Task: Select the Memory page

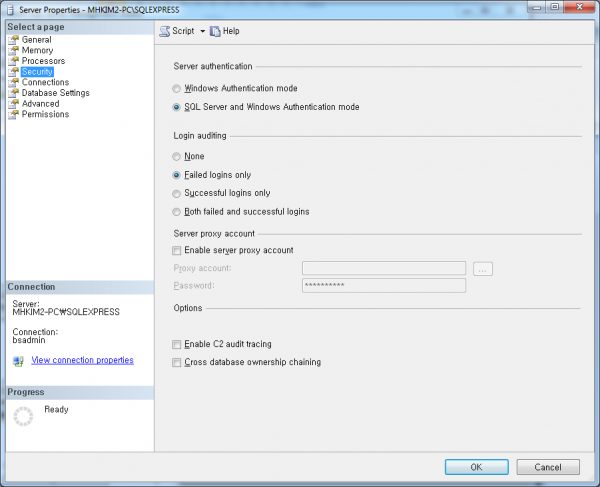Action: [37, 50]
